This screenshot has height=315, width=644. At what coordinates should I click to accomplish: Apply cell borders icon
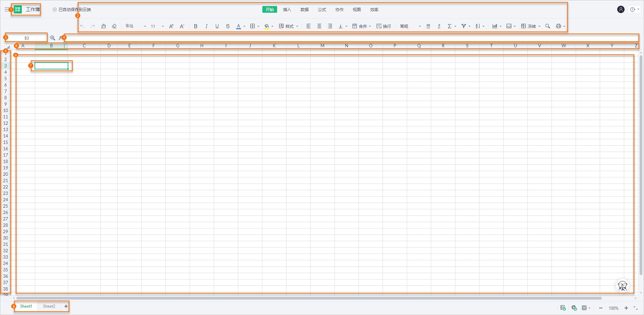(253, 26)
